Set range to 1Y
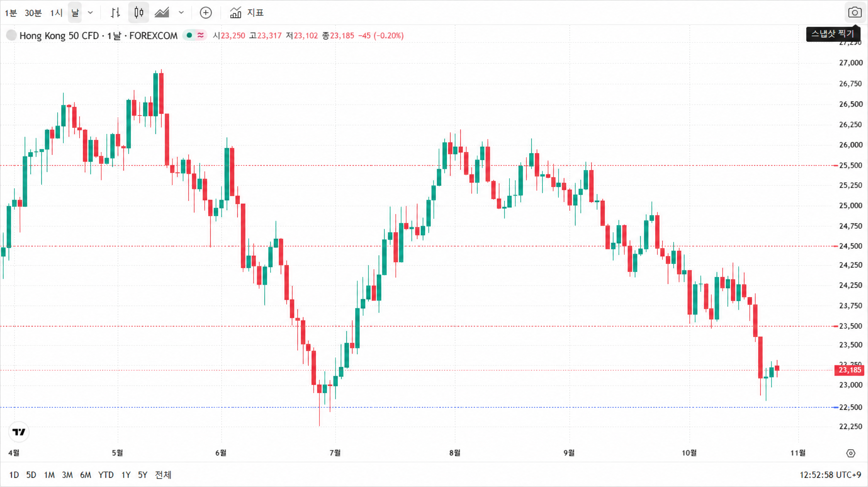The height and width of the screenshot is (487, 868). pyautogui.click(x=126, y=475)
